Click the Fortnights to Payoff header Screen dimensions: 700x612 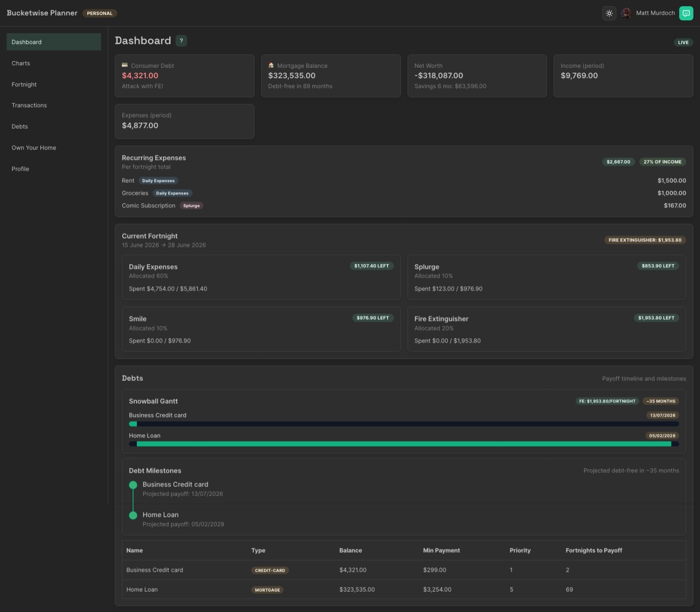coord(594,550)
